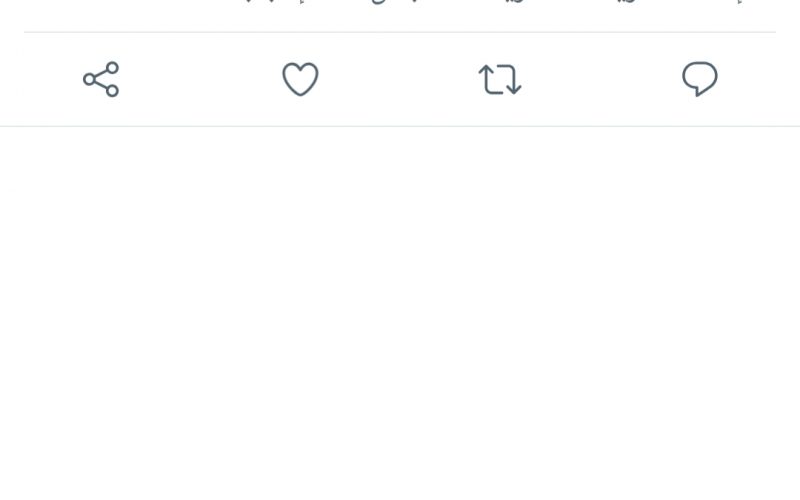
Task: Select the retweet arrows icon
Action: 500,79
